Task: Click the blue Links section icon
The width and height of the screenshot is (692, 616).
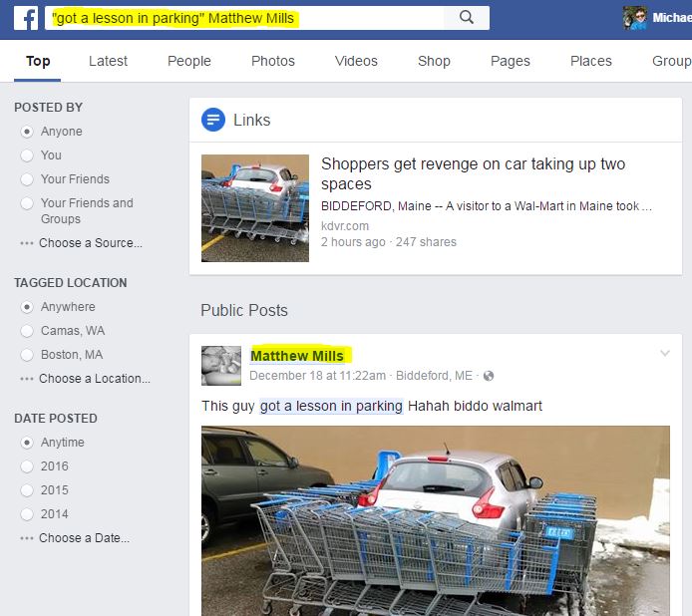Action: click(213, 120)
